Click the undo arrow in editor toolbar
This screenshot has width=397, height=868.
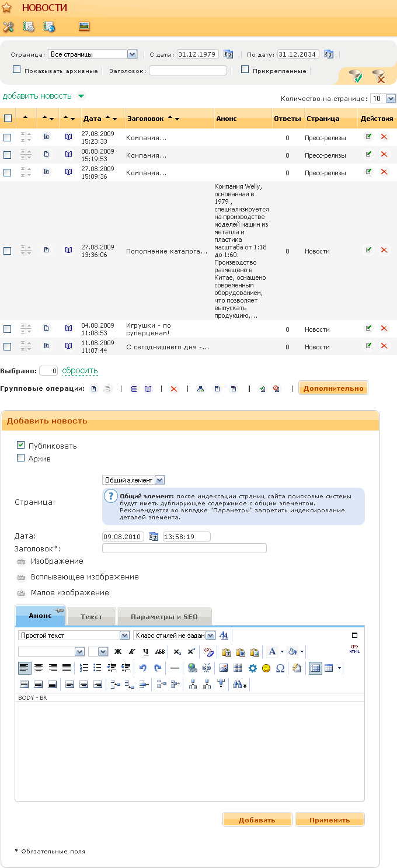[143, 668]
